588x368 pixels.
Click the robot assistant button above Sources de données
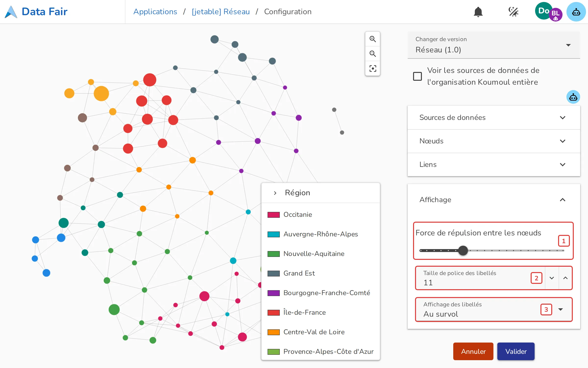coord(573,97)
